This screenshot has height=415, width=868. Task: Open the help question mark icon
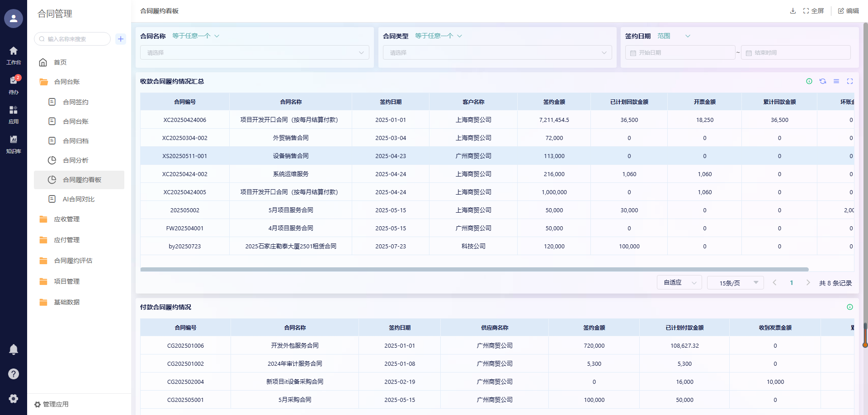point(14,374)
